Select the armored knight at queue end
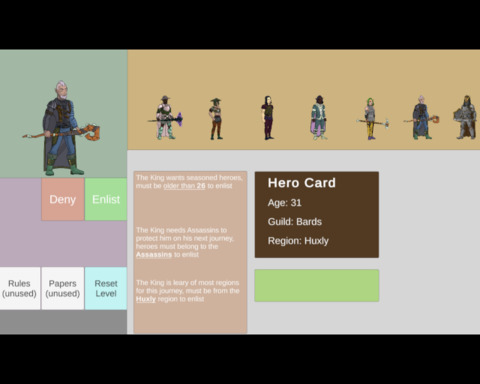Screen dimensions: 480x384 pos(465,117)
